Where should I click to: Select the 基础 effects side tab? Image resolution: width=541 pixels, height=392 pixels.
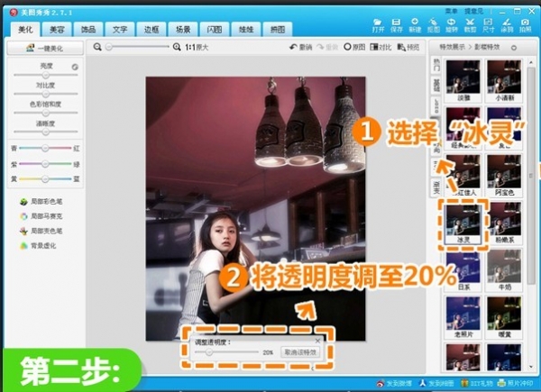coord(436,85)
